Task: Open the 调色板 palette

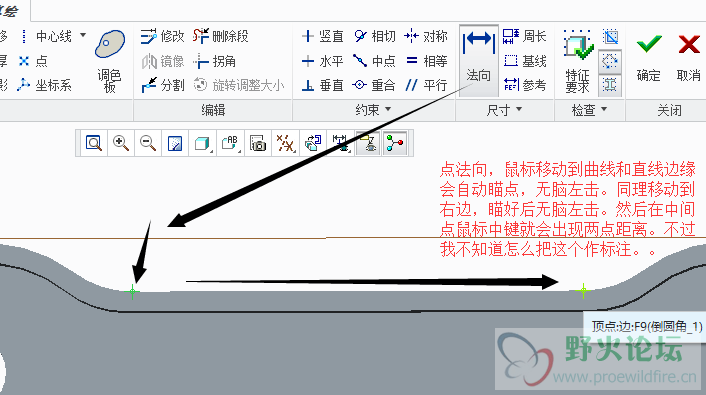Action: (109, 61)
